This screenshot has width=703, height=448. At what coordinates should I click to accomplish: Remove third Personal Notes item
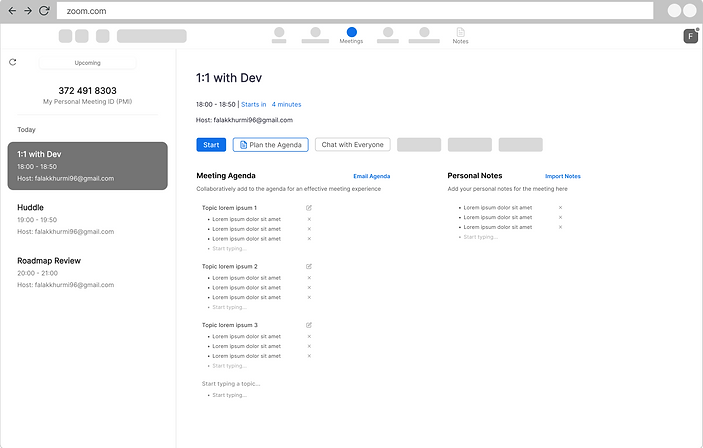(x=560, y=227)
